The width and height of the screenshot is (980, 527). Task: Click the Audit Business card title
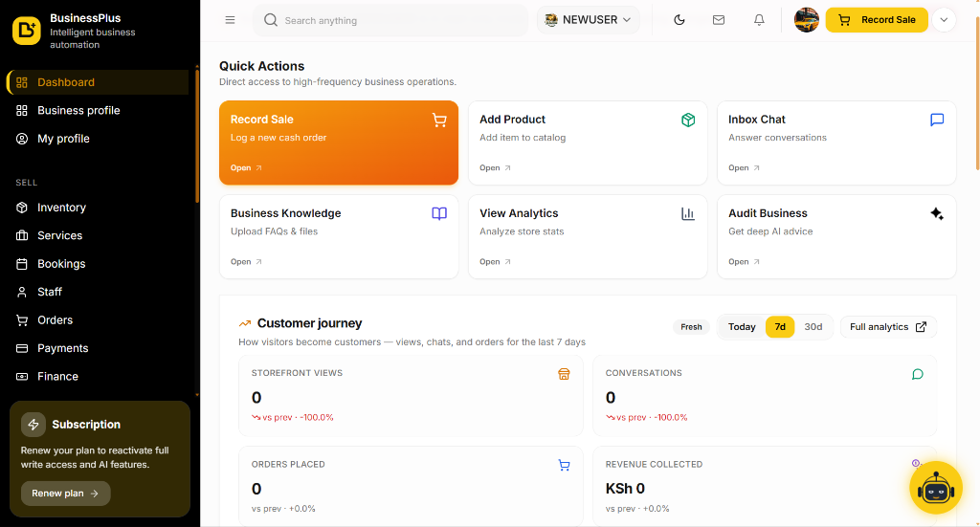(768, 213)
